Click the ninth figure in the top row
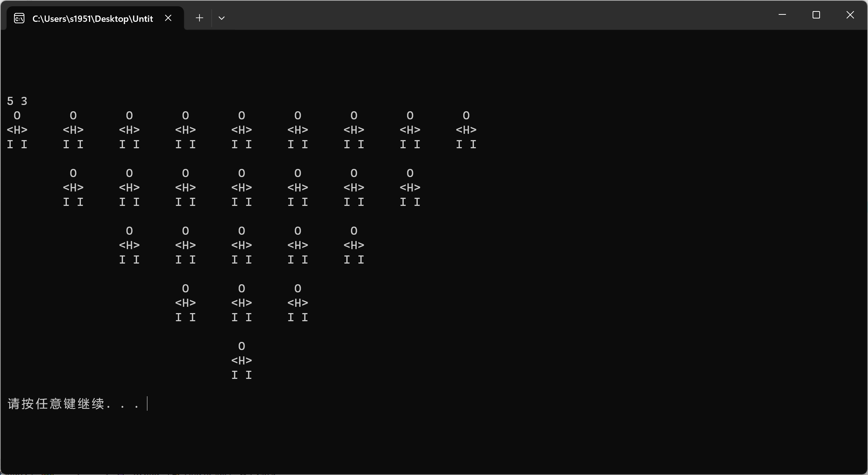Image resolution: width=868 pixels, height=475 pixels. click(466, 130)
